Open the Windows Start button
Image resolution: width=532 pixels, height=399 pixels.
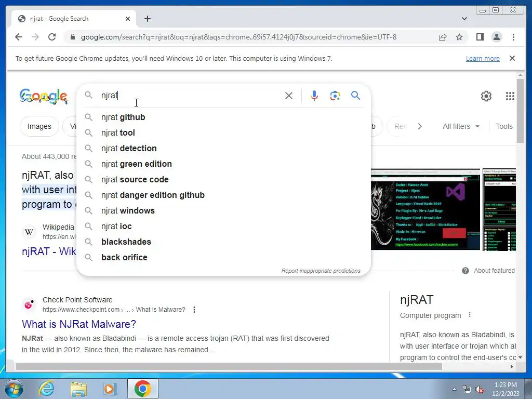pyautogui.click(x=14, y=389)
